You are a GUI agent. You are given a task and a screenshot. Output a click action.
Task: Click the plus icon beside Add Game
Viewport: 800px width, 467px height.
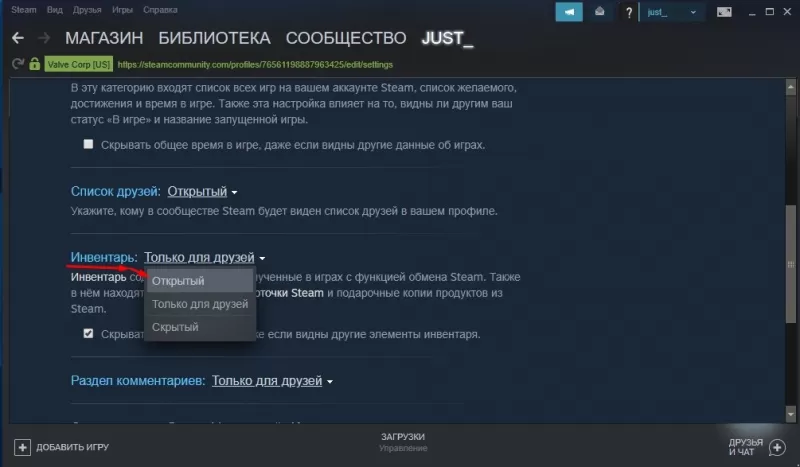pos(22,447)
